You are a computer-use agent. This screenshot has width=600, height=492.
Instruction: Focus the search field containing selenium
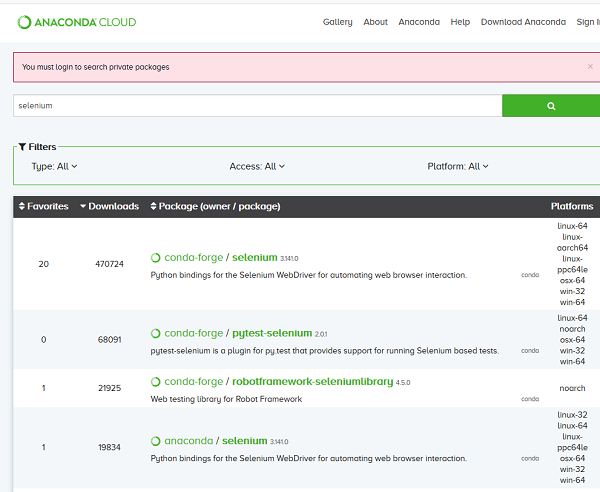pos(258,106)
